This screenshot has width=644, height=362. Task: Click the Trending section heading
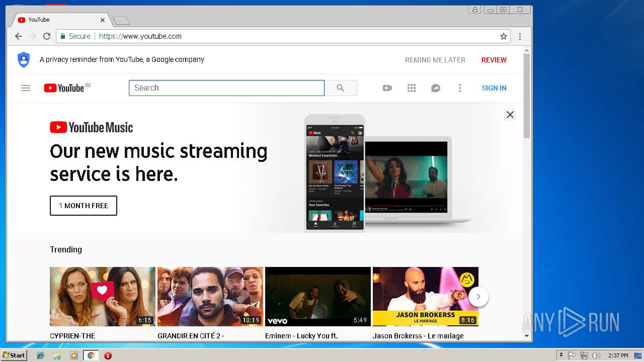point(66,249)
